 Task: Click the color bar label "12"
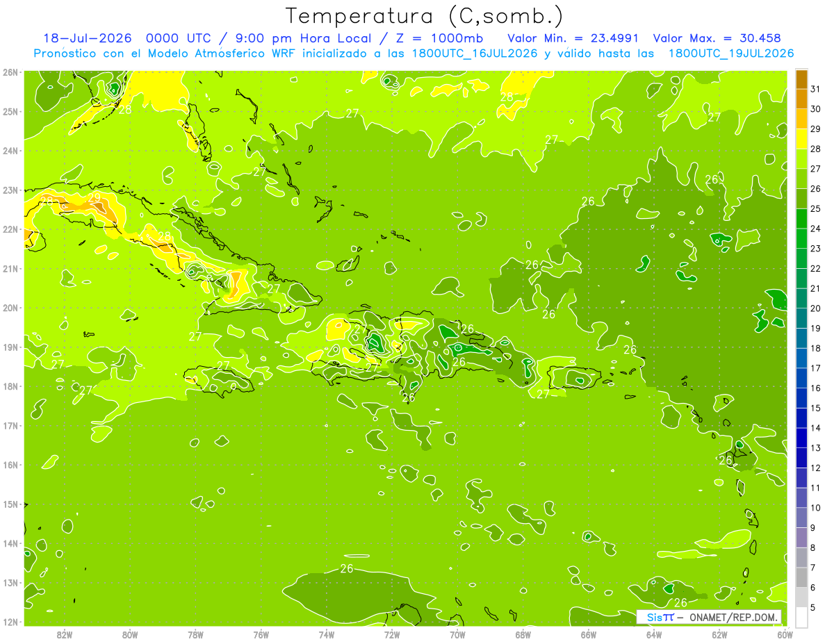(x=816, y=468)
